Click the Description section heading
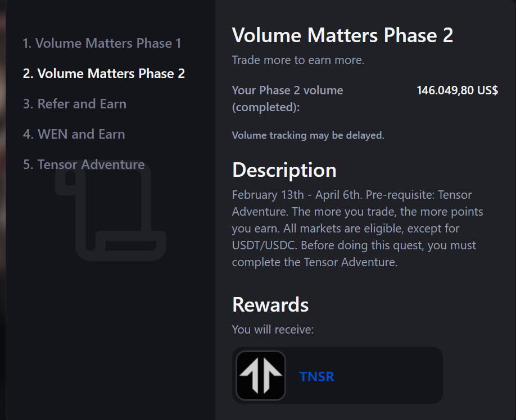 (x=284, y=170)
